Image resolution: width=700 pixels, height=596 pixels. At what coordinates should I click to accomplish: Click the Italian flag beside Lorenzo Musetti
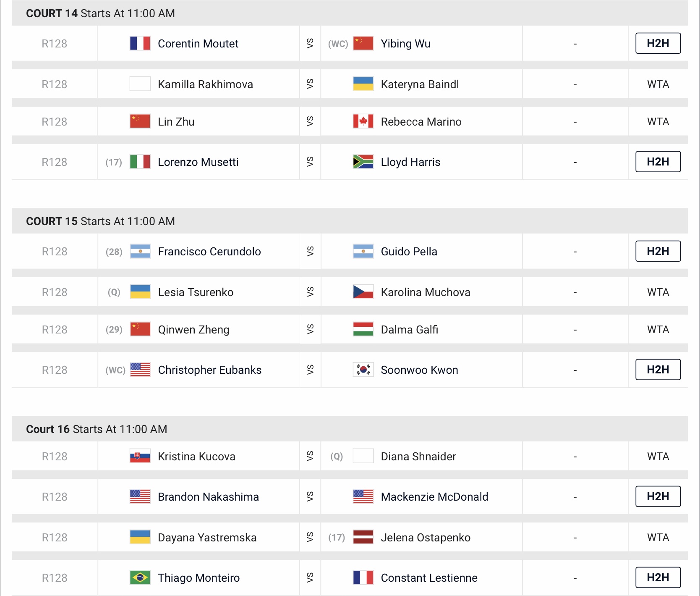click(x=140, y=162)
